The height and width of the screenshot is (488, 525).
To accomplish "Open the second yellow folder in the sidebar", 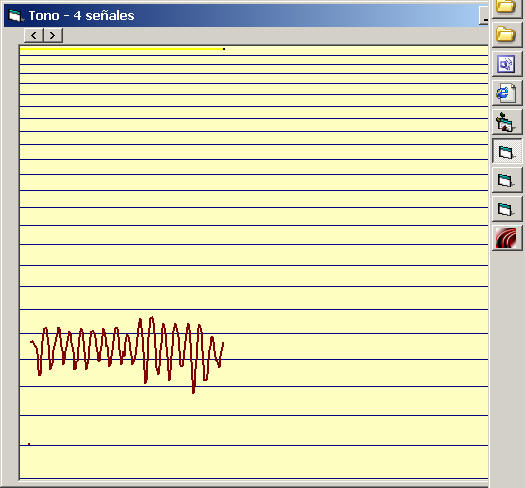I will click(x=507, y=34).
